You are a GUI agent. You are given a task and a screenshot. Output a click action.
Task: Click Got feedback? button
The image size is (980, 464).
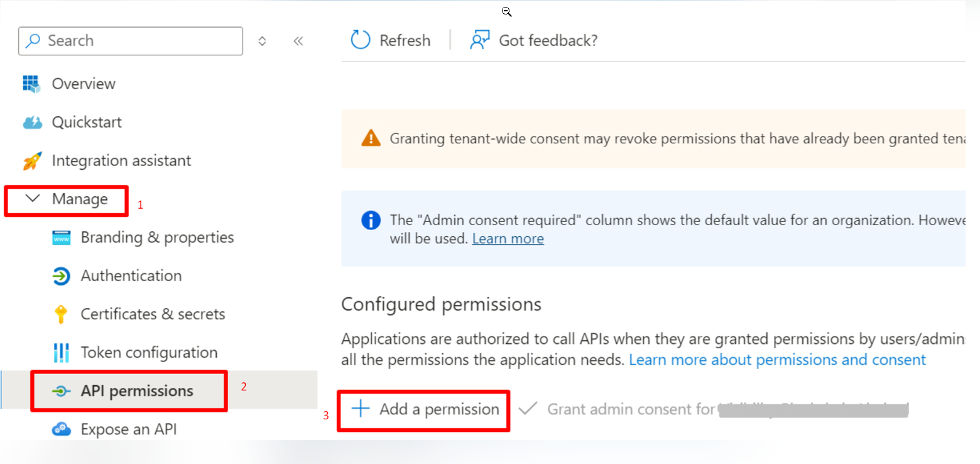(534, 41)
